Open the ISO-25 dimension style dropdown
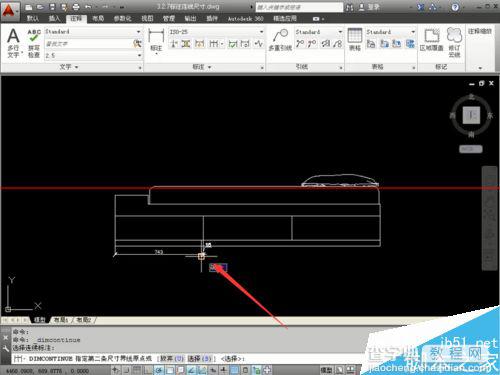Viewport: 500px width, 375px height. (217, 32)
